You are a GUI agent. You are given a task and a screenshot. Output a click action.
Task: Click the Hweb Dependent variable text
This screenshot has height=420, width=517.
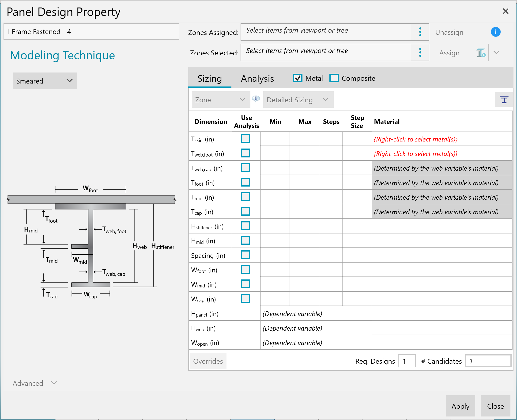click(x=292, y=328)
